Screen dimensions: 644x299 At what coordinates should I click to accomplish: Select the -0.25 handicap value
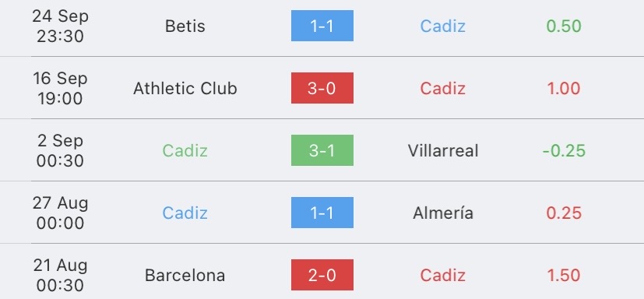(x=564, y=151)
